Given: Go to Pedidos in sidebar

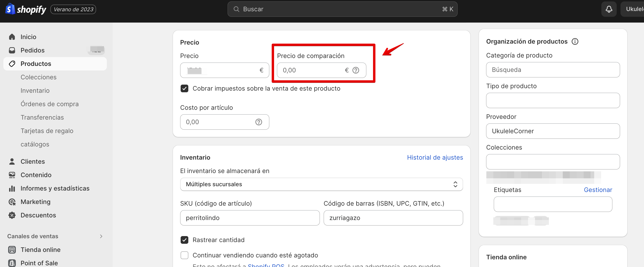Looking at the screenshot, I should coord(33,50).
